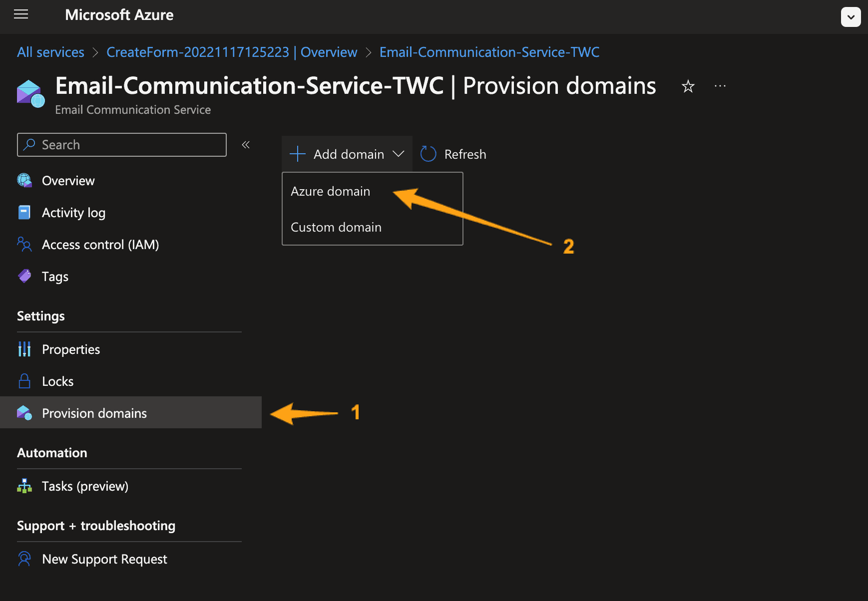Viewport: 868px width, 601px height.
Task: Go to All services breadcrumb
Action: coord(50,52)
